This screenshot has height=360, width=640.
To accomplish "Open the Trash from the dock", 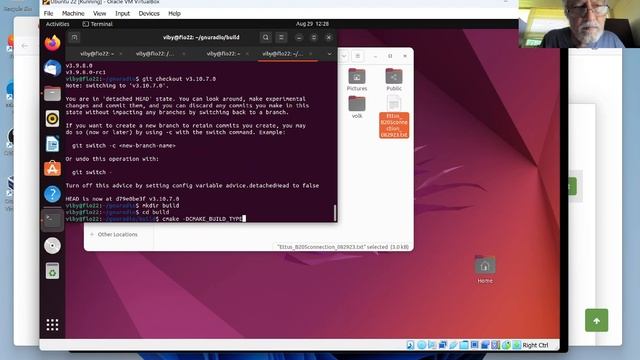I will click(52, 271).
